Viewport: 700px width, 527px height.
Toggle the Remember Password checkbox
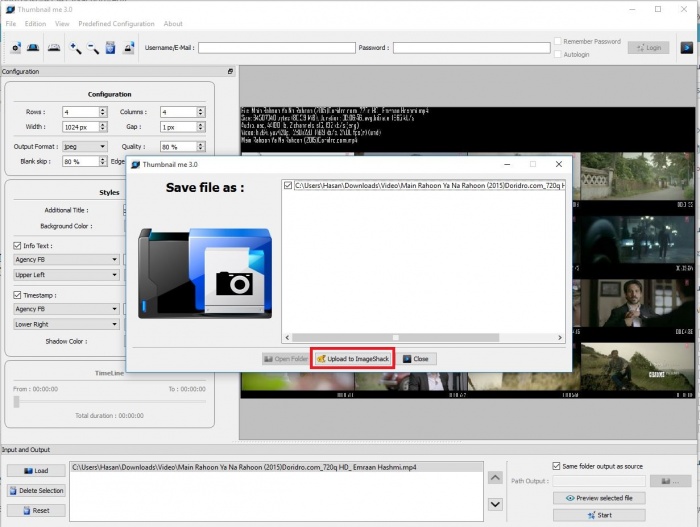558,41
